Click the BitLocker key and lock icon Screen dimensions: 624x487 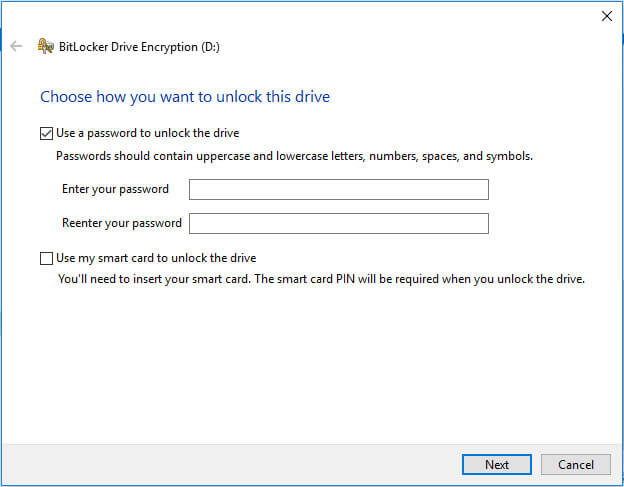45,46
